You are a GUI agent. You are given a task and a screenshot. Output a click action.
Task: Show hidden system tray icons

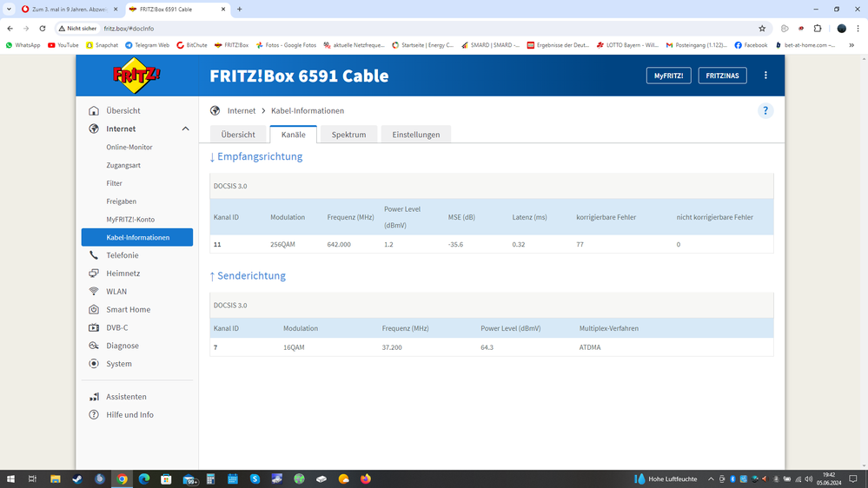[x=711, y=479]
